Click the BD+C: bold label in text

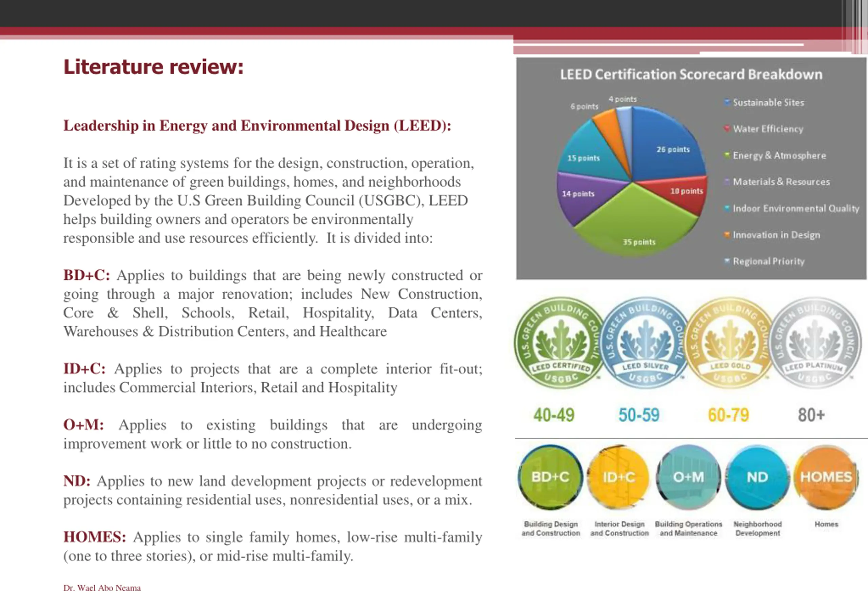[86, 275]
